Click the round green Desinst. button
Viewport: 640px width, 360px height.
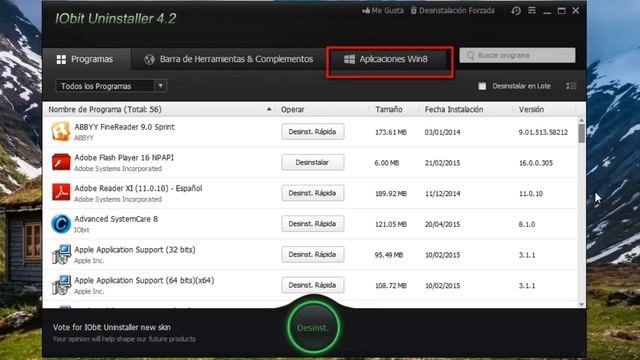(x=313, y=327)
